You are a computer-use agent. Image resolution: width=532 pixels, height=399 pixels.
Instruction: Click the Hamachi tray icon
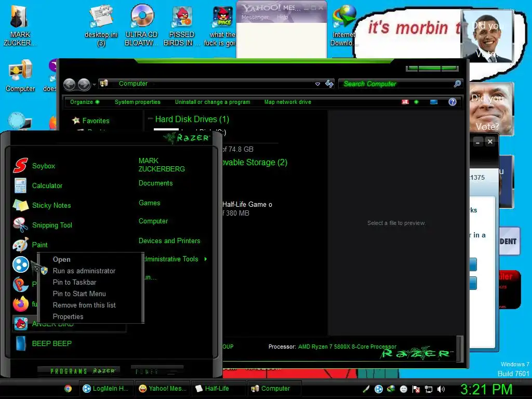[379, 389]
